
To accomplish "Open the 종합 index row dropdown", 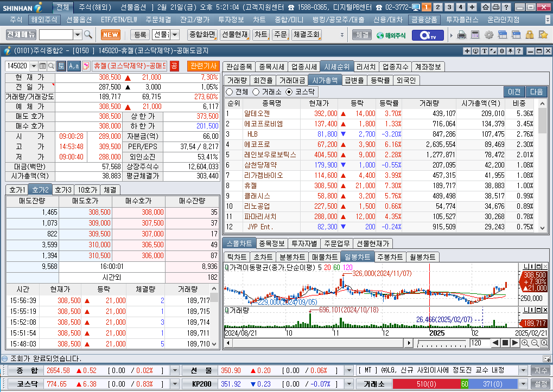I will (175, 370).
